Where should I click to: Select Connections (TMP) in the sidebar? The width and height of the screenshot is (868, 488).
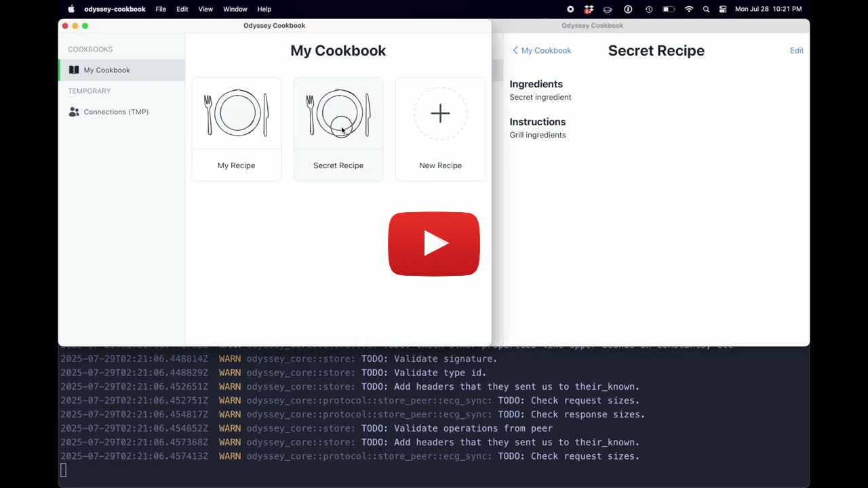tap(116, 112)
